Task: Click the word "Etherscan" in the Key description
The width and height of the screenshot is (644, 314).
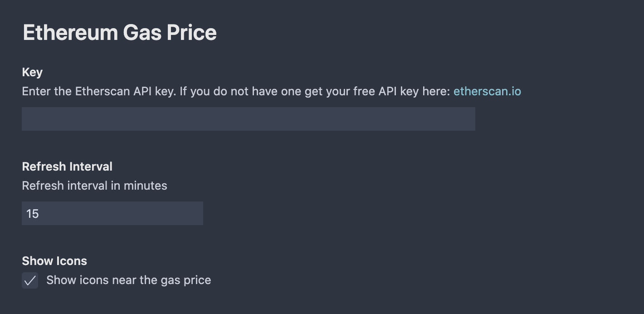Action: [102, 92]
